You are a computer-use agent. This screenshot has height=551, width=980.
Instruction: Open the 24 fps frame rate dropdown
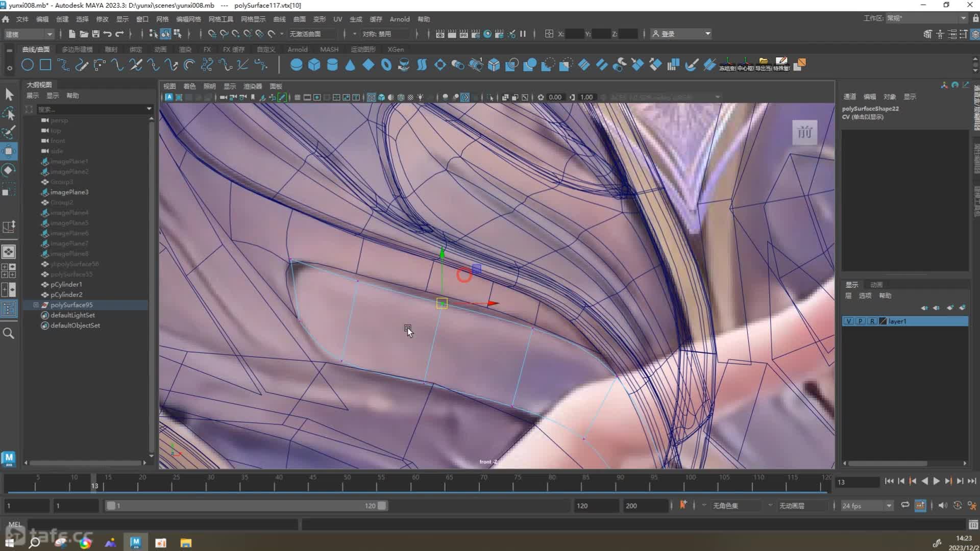tap(867, 506)
